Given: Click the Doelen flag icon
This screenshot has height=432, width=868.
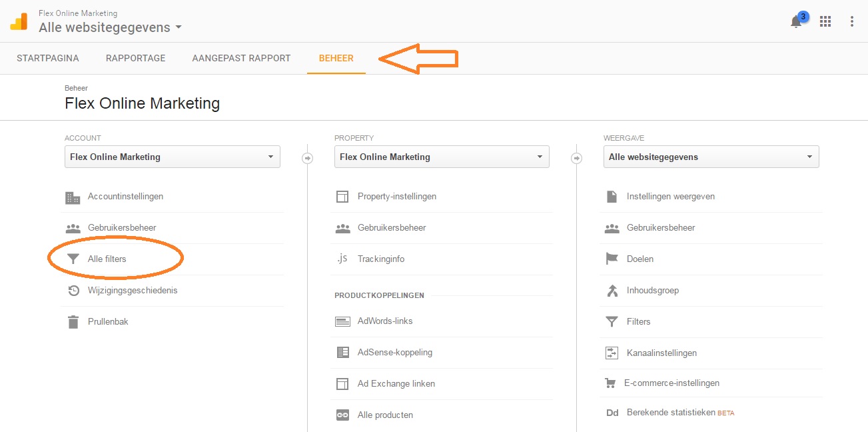Looking at the screenshot, I should tap(612, 259).
